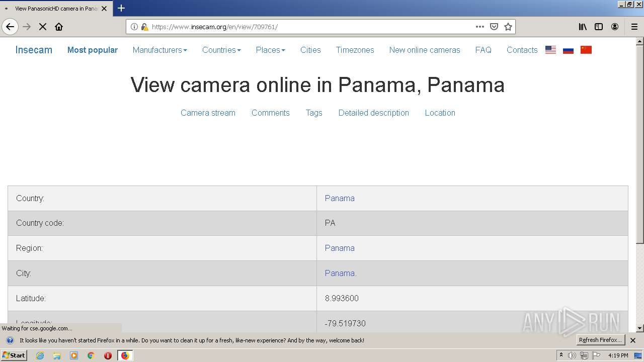Select the Firefox taskbar button
The width and height of the screenshot is (644, 362).
coord(125,355)
